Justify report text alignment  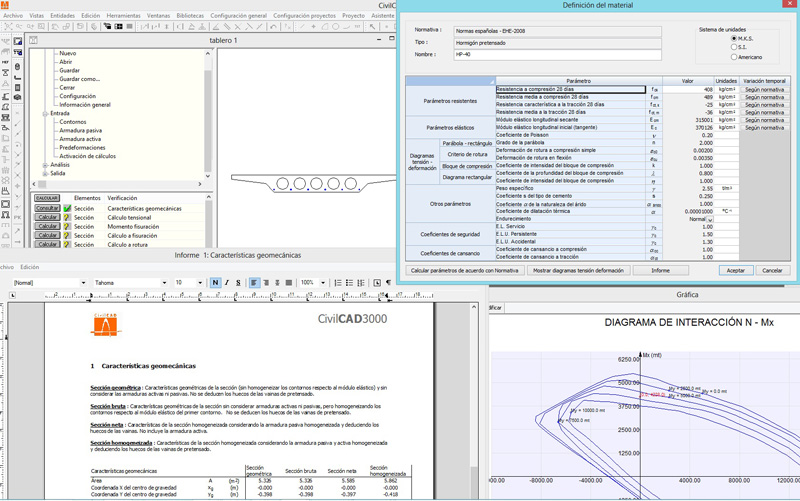tap(287, 283)
